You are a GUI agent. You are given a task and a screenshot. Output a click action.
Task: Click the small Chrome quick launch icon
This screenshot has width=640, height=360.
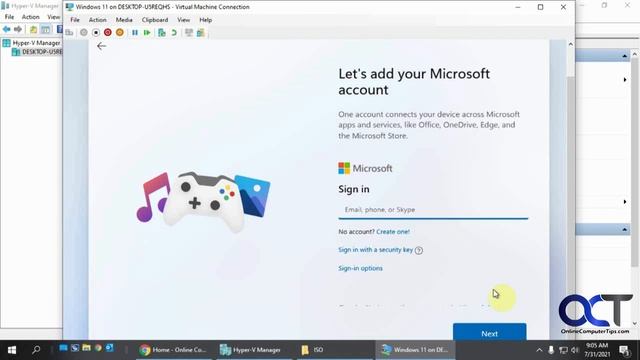98,348
